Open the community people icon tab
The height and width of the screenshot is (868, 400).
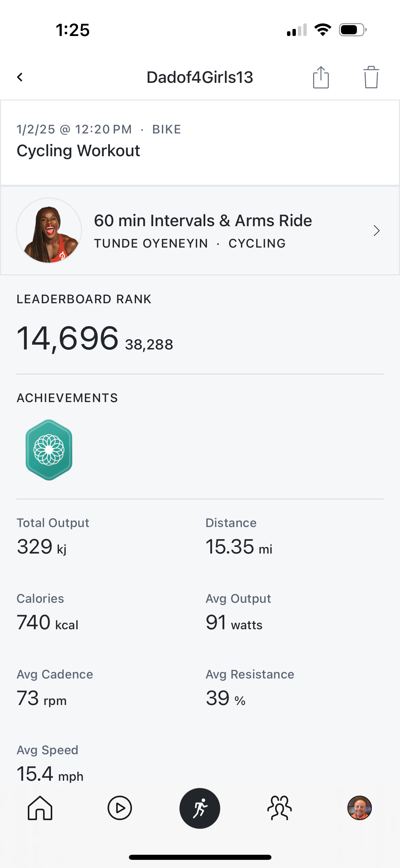tap(280, 808)
